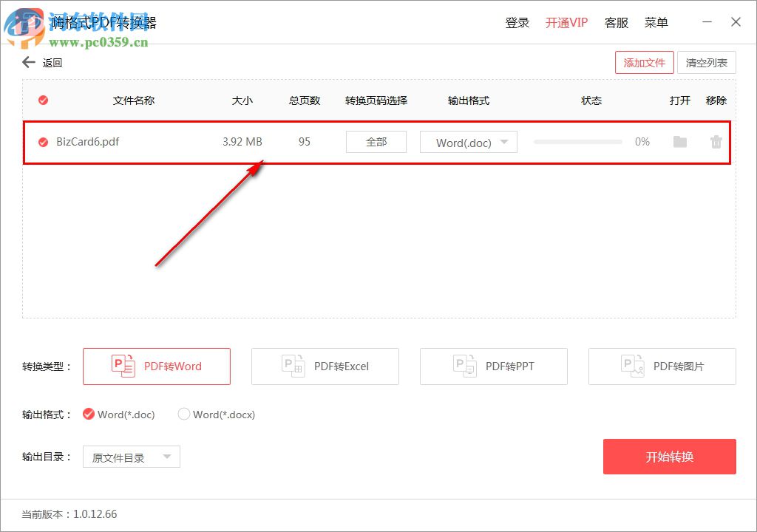Screen dimensions: 757x532
Task: Open the folder icon for BizCard6.pdf
Action: click(x=680, y=142)
